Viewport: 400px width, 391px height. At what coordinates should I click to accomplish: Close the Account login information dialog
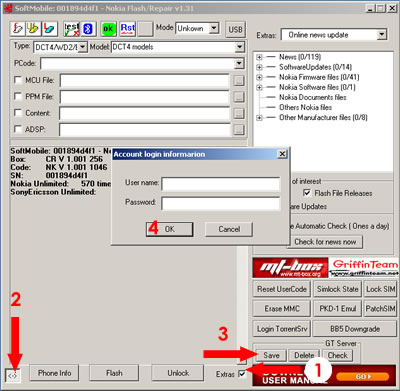coord(282,154)
